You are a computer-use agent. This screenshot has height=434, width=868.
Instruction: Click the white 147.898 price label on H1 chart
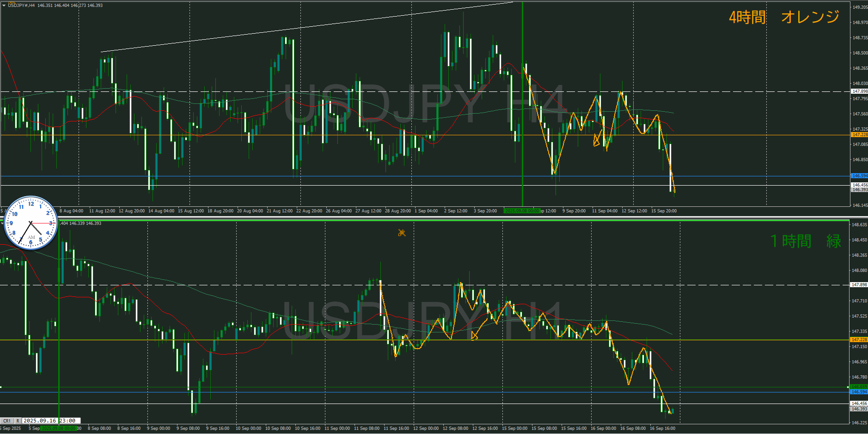coord(859,285)
